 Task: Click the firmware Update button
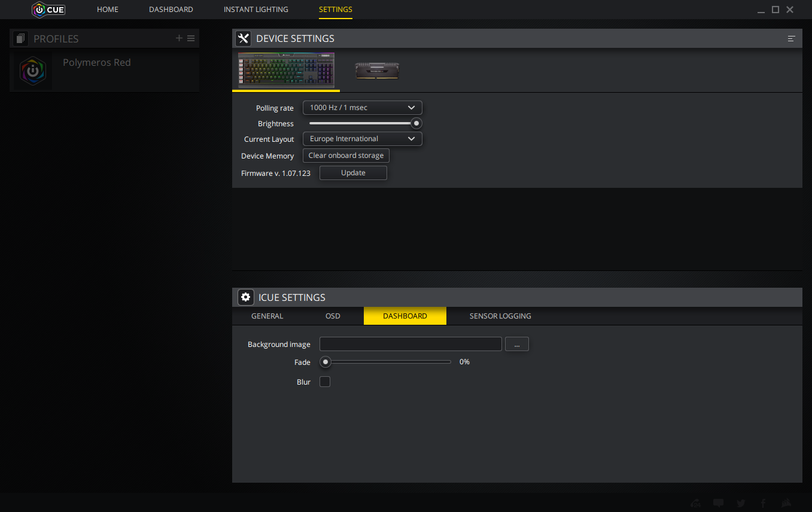coord(353,173)
